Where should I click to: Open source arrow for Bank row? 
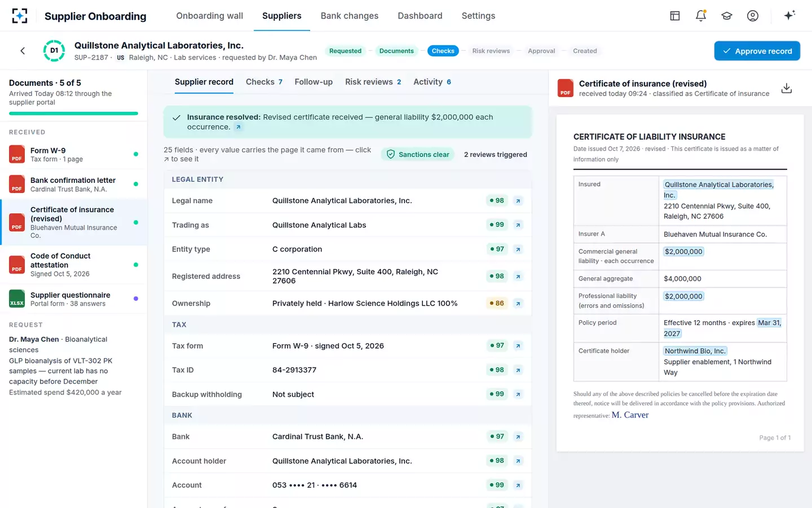518,437
